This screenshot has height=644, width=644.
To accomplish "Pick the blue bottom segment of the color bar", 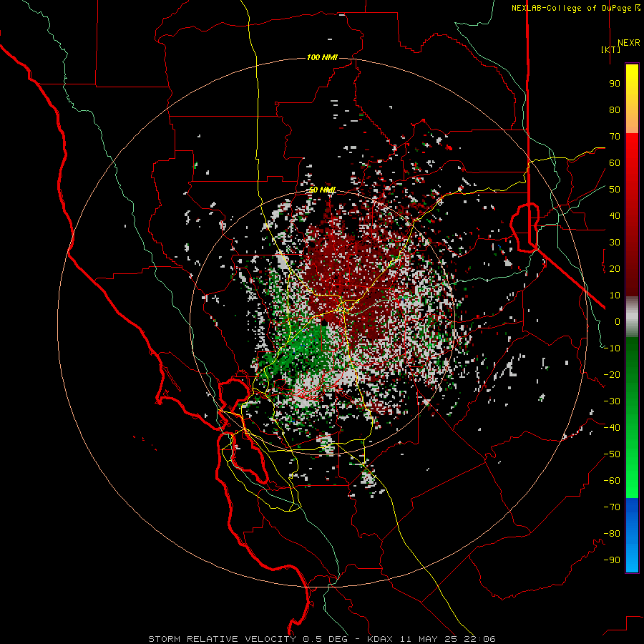I will 632,535.
